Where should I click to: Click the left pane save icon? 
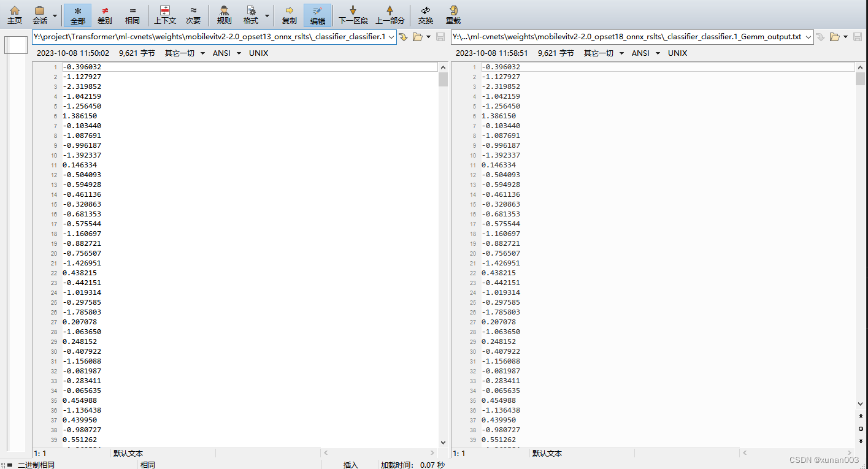click(x=440, y=37)
